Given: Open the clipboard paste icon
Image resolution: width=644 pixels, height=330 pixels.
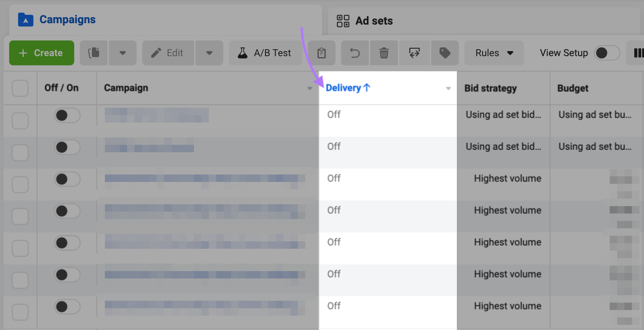Looking at the screenshot, I should click(322, 52).
